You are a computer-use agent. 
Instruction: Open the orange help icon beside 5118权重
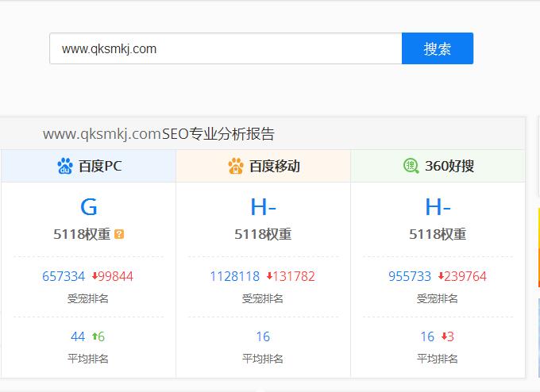119,234
